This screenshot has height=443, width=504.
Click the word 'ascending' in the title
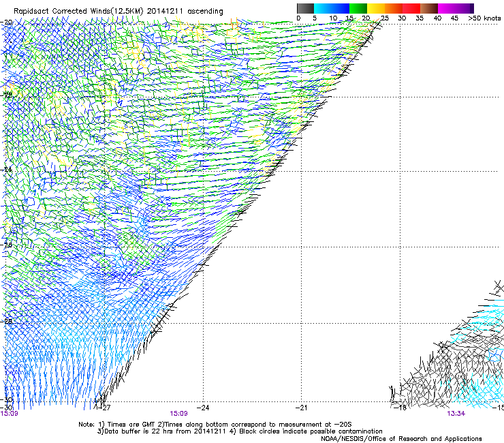205,12
